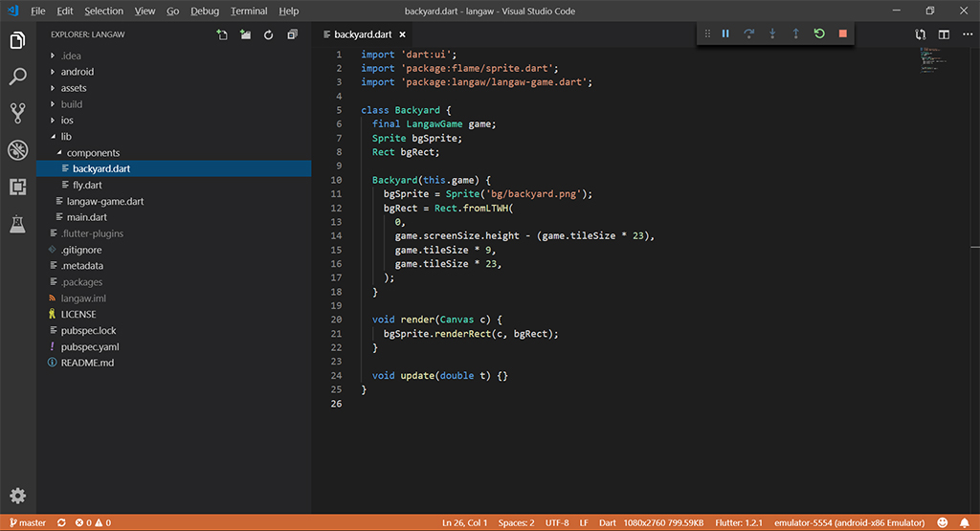
Task: Open the Extensions view
Action: tap(17, 187)
